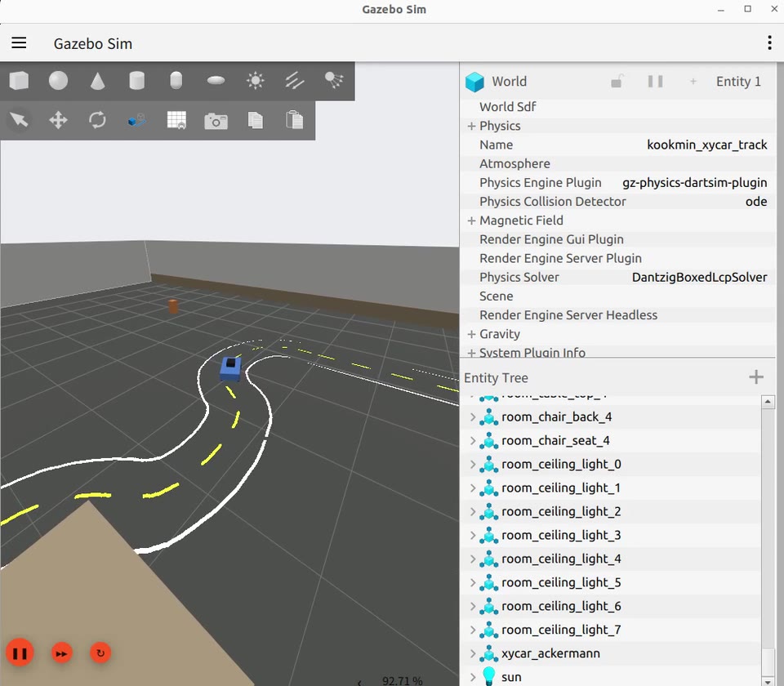Pause the simulation
The height and width of the screenshot is (686, 784).
pyautogui.click(x=20, y=653)
